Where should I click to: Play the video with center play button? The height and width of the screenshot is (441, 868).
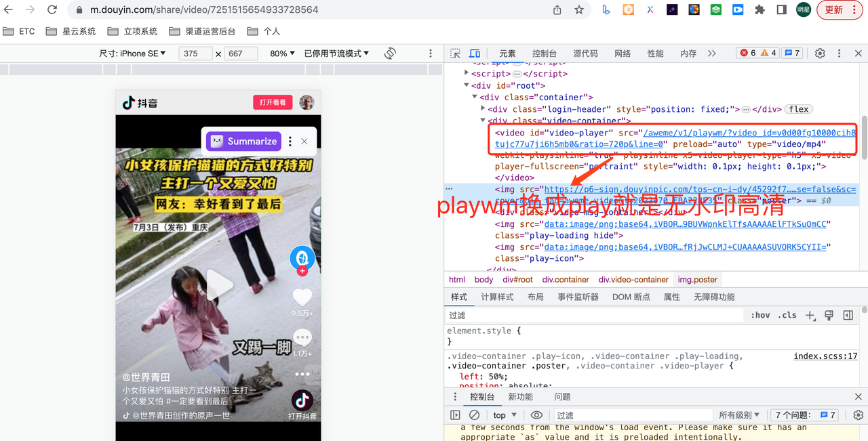click(219, 285)
